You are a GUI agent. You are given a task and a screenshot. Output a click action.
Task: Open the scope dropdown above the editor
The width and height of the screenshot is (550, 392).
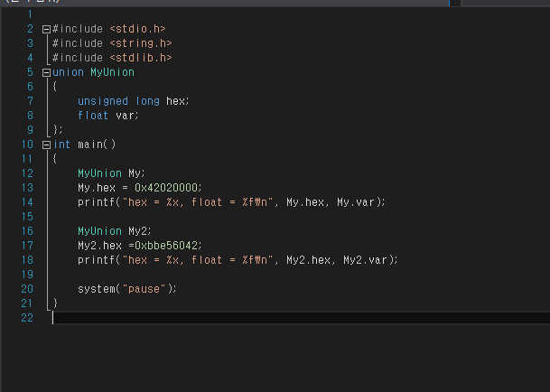coord(225,2)
